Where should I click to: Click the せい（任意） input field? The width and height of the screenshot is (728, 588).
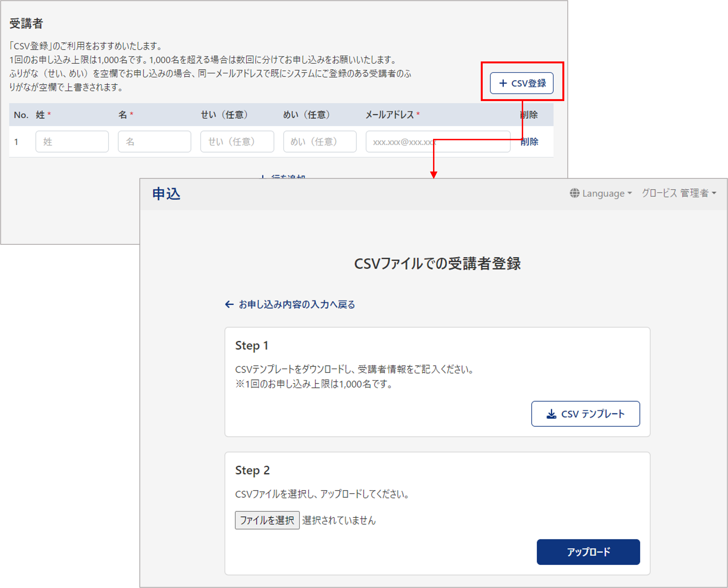237,141
